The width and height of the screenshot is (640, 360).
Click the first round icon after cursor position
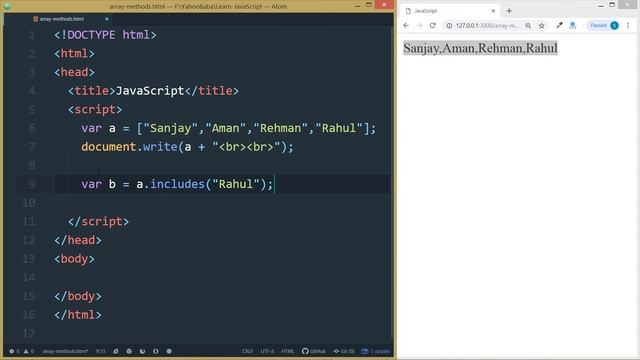click(116, 351)
